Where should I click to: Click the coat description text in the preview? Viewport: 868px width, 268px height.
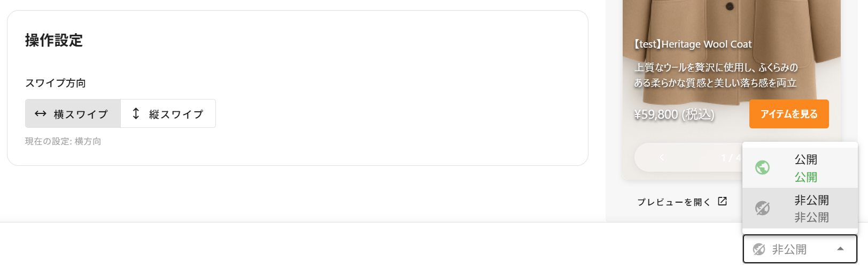click(x=715, y=75)
